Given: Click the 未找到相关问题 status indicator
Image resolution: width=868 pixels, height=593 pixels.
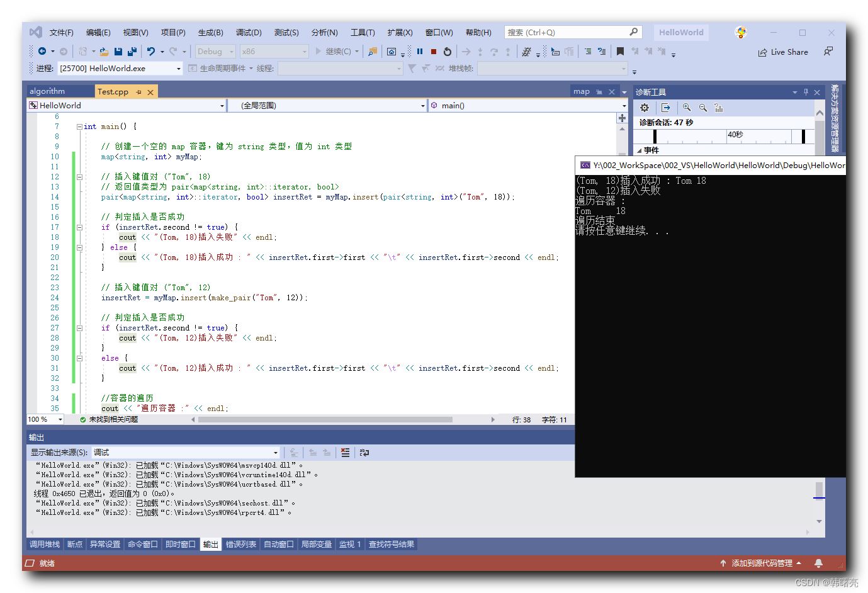Looking at the screenshot, I should point(109,419).
